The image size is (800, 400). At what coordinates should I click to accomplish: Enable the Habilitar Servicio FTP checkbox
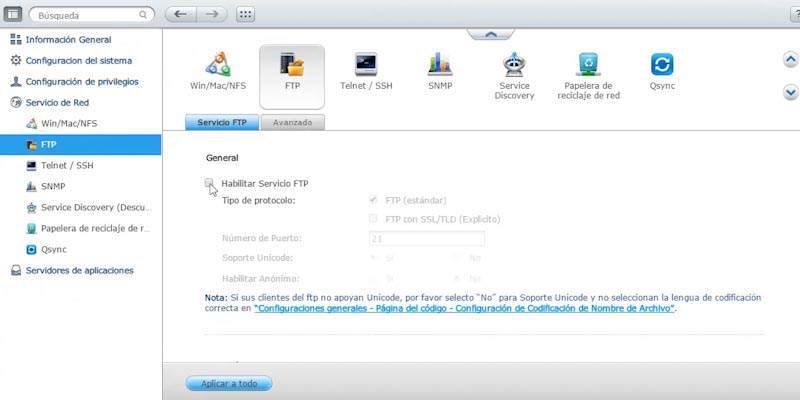(209, 183)
